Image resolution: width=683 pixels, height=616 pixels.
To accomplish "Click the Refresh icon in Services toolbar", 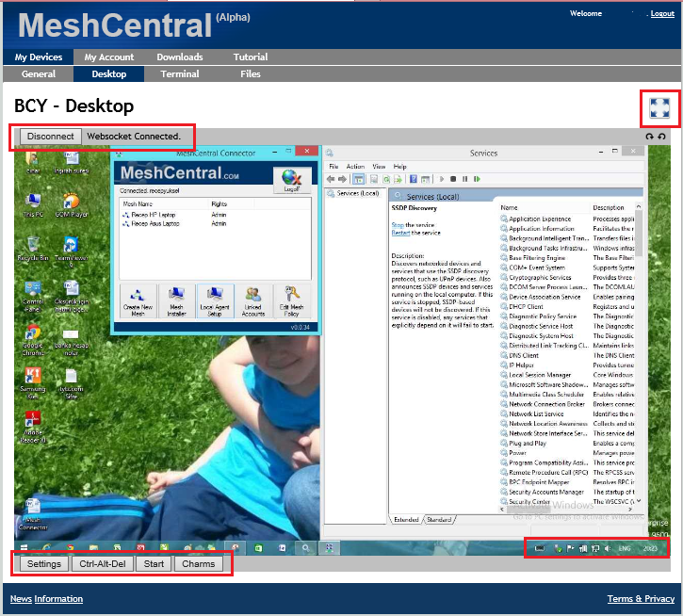I will (x=386, y=179).
